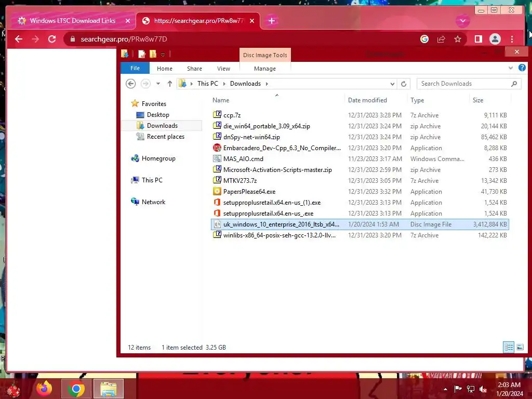Expand the arrow after Downloads breadcrumb
The height and width of the screenshot is (399, 532).
[267, 84]
